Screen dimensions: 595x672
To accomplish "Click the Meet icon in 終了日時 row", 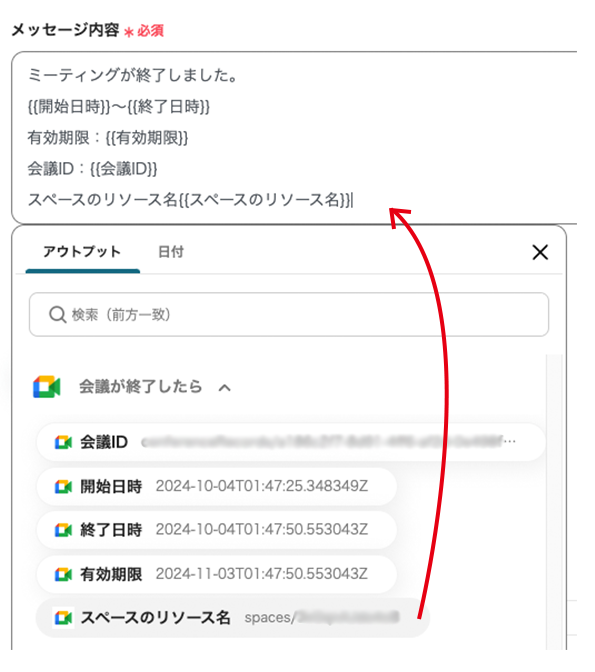I will (x=63, y=530).
